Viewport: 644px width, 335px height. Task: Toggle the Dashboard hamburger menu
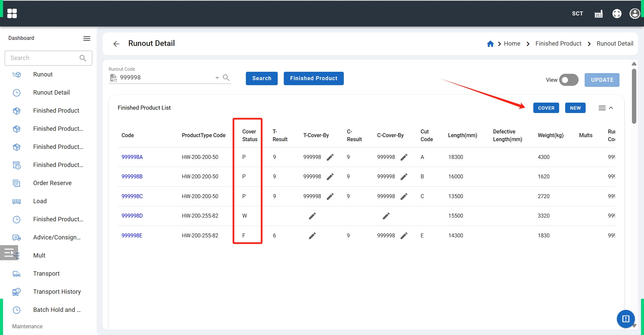click(87, 39)
